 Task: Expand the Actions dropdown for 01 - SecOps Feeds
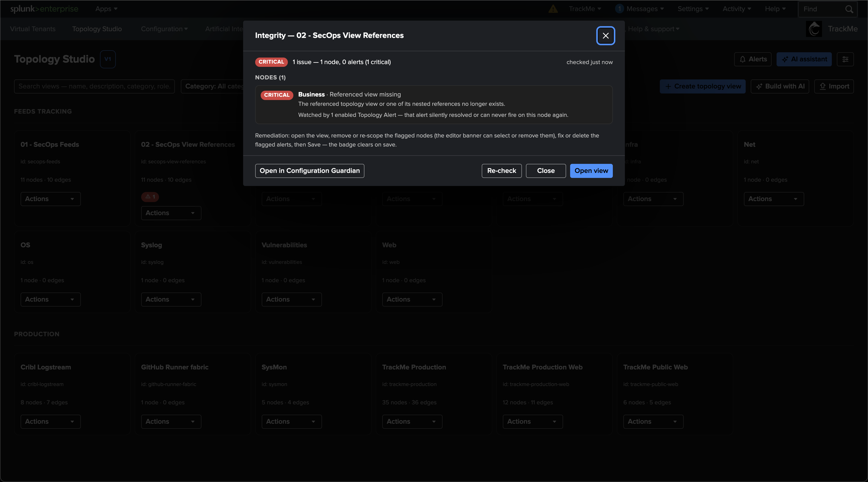(50, 199)
